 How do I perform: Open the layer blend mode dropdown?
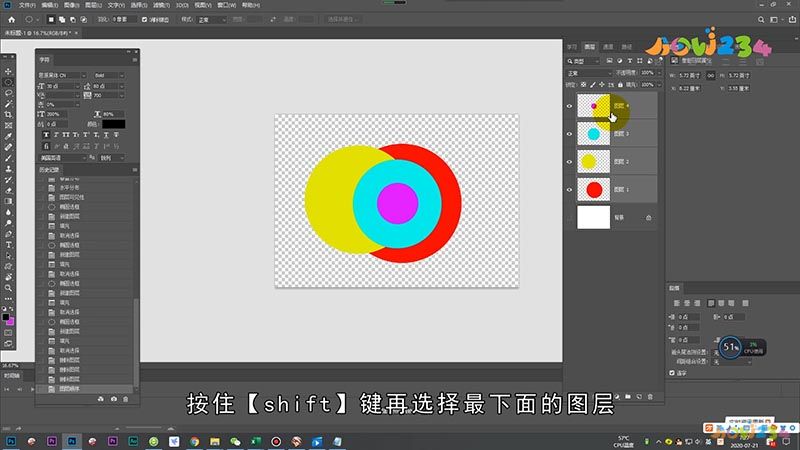tap(589, 73)
